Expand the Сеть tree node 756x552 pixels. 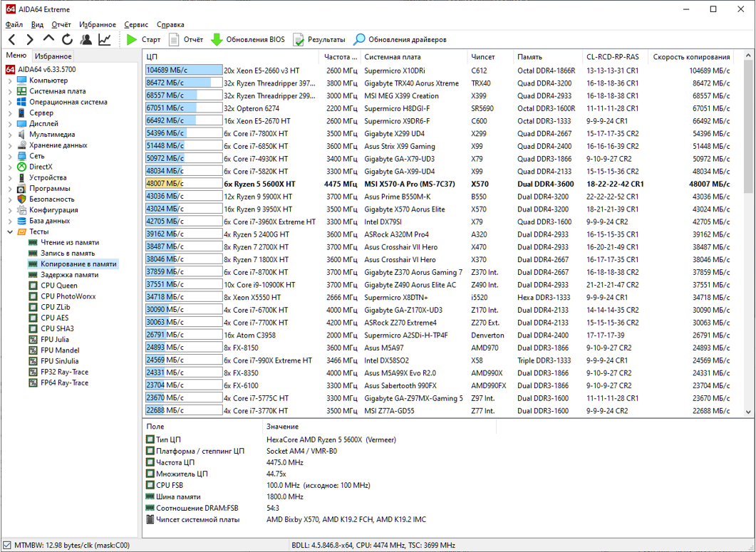coord(10,156)
